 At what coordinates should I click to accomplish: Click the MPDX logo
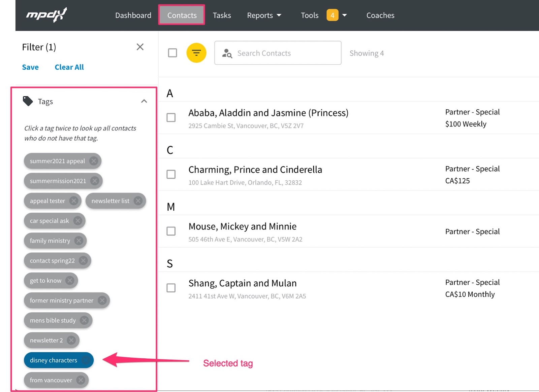[x=46, y=15]
